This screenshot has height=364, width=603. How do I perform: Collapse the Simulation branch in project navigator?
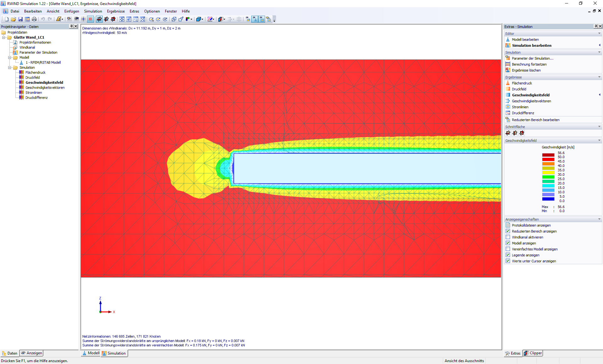[10, 67]
